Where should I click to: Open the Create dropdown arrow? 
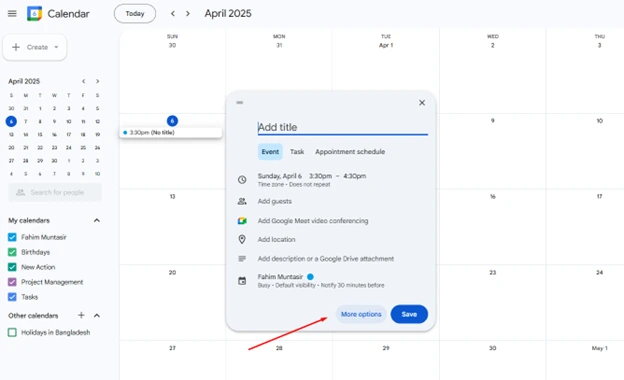[x=56, y=47]
